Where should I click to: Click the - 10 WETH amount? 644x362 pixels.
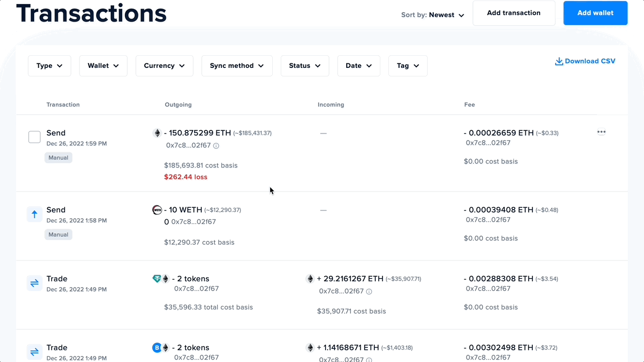tap(183, 210)
